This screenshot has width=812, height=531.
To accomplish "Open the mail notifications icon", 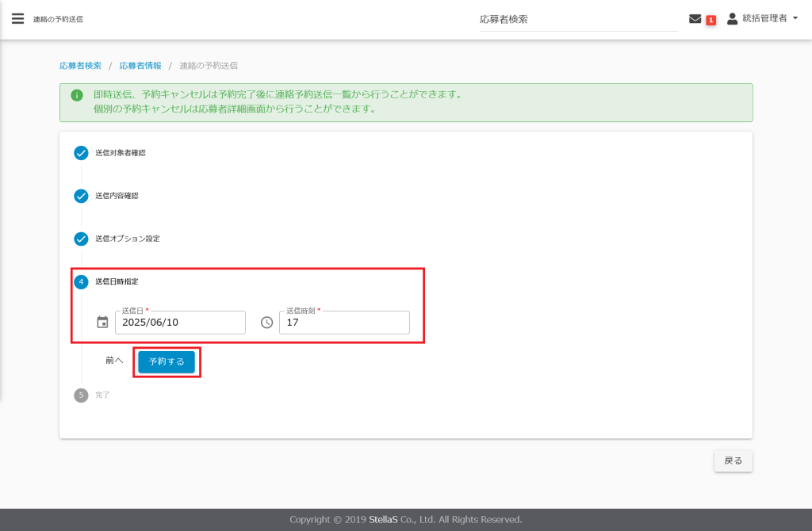I will pos(695,19).
